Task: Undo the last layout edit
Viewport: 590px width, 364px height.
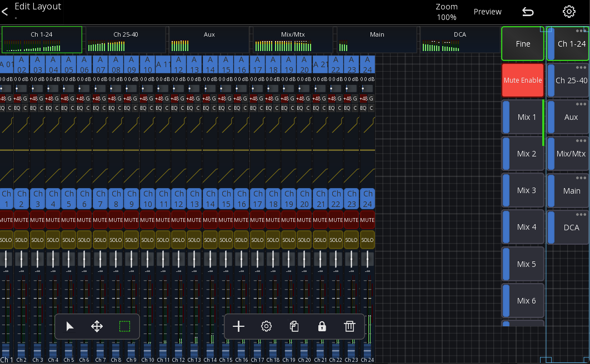Action: [528, 12]
